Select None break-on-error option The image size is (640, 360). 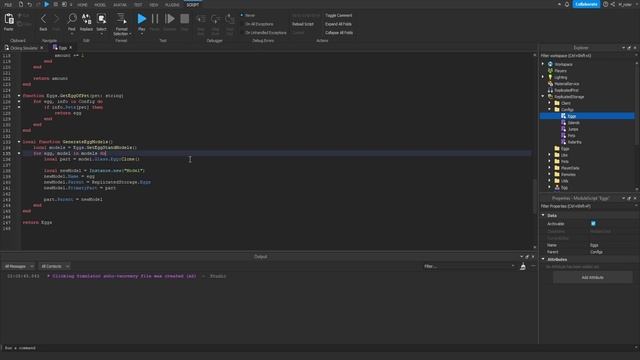(x=248, y=16)
